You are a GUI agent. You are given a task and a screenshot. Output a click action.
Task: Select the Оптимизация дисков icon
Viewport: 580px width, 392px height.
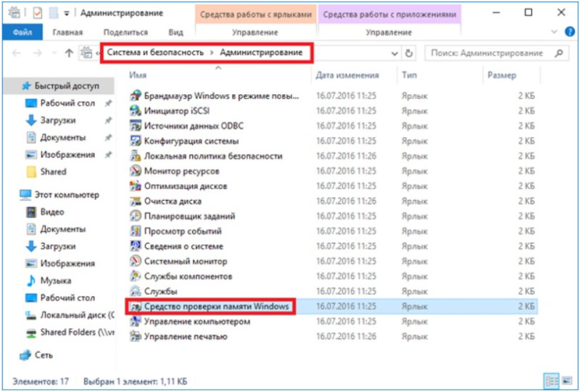coord(136,186)
